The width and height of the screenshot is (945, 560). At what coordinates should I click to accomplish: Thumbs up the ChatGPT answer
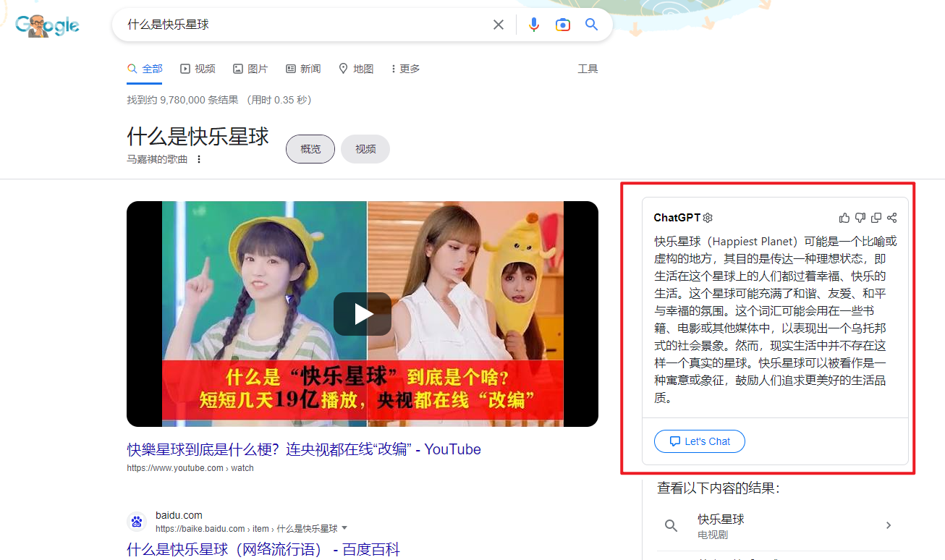[844, 218]
